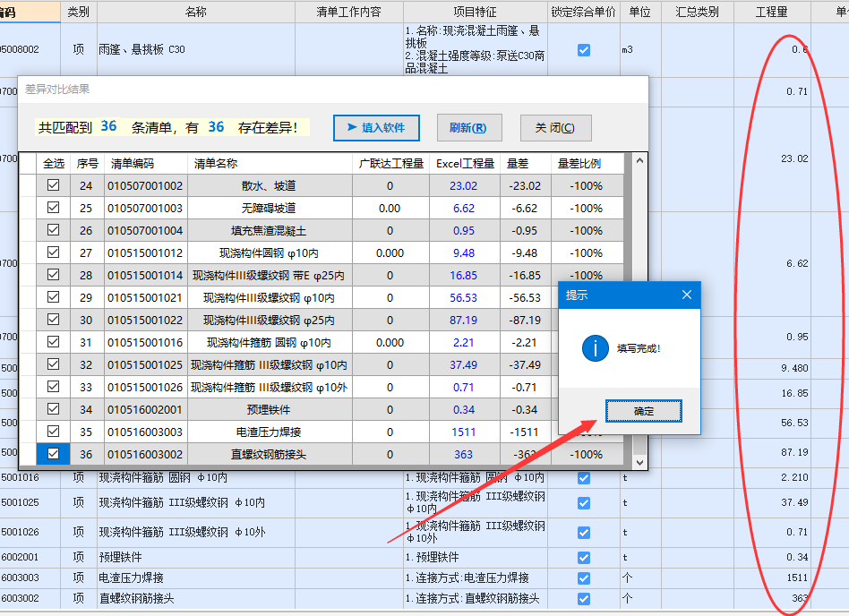Click the 全选 column header
The image size is (849, 616).
(54, 164)
